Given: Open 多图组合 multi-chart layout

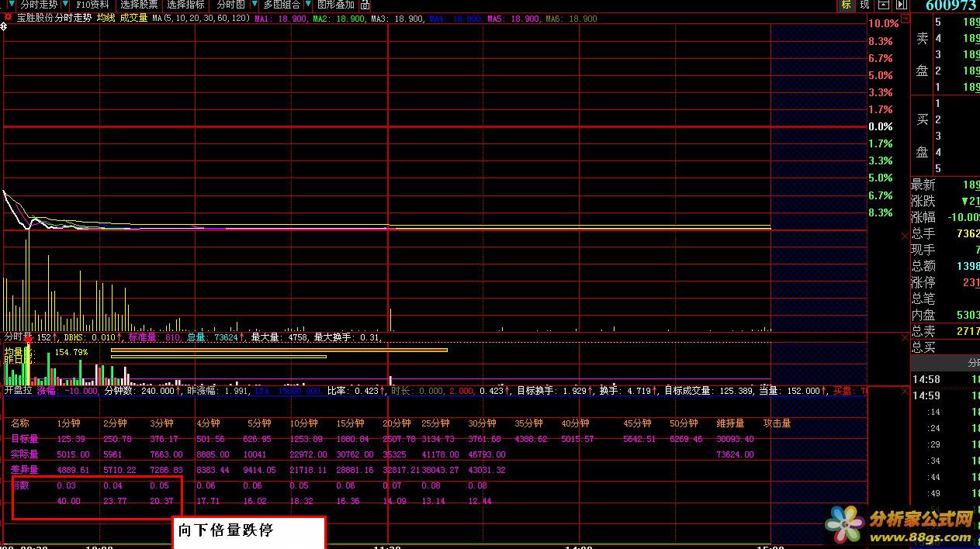Looking at the screenshot, I should 282,5.
